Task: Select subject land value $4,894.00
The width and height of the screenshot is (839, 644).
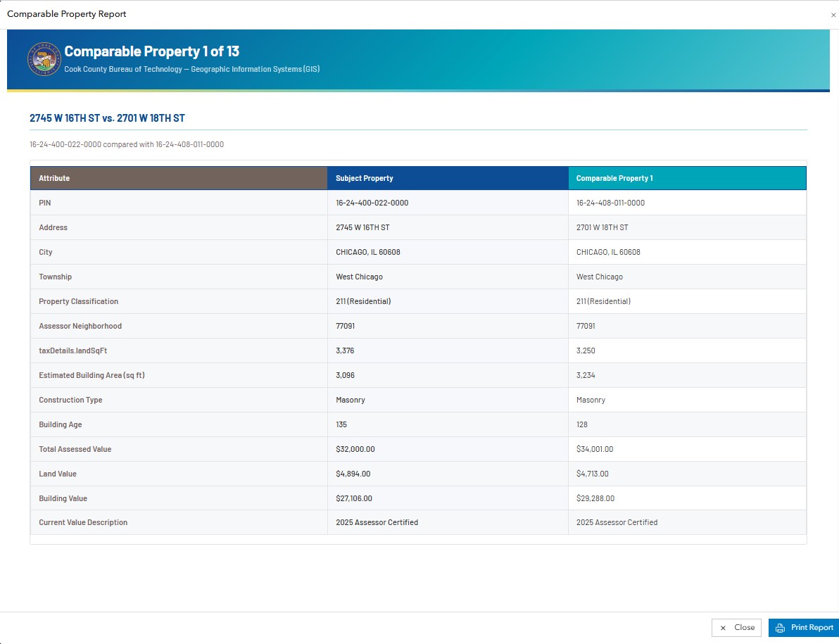Action: click(353, 474)
